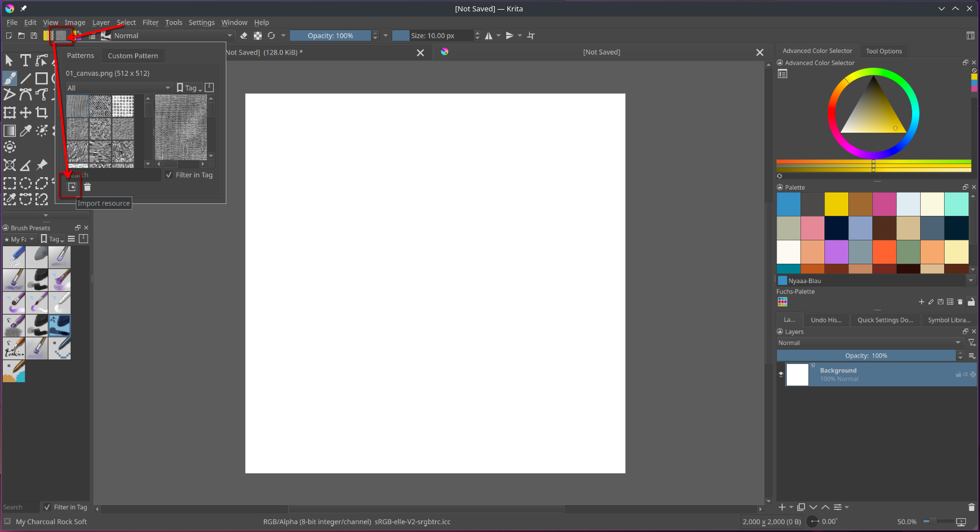Click the Import resource icon

pos(72,187)
